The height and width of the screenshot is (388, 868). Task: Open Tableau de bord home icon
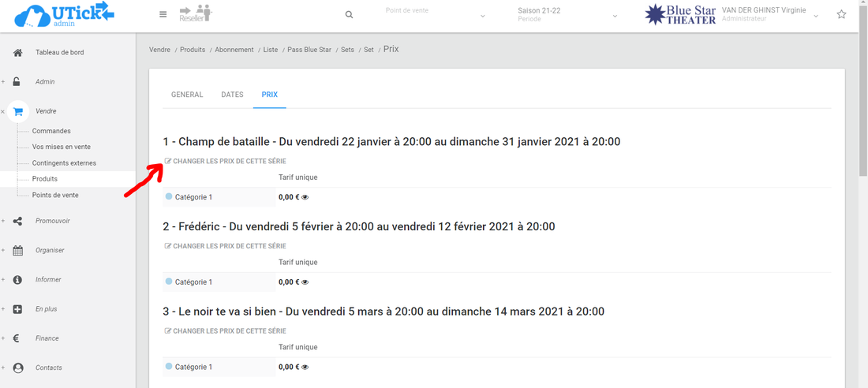coord(17,53)
